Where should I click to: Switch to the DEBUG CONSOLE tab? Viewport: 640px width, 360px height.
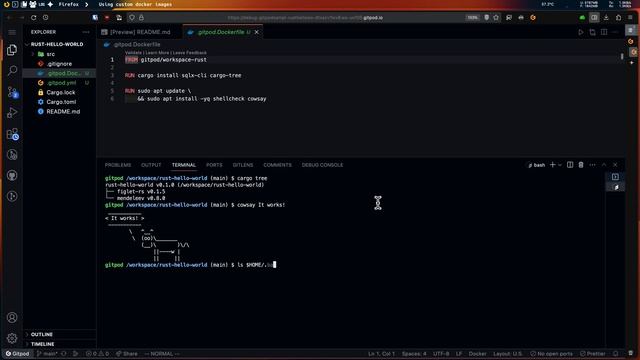click(x=322, y=165)
